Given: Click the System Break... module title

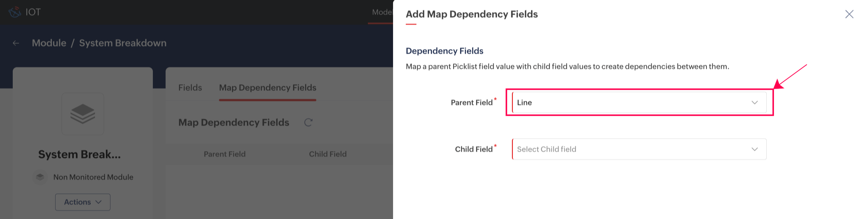Looking at the screenshot, I should tap(79, 154).
